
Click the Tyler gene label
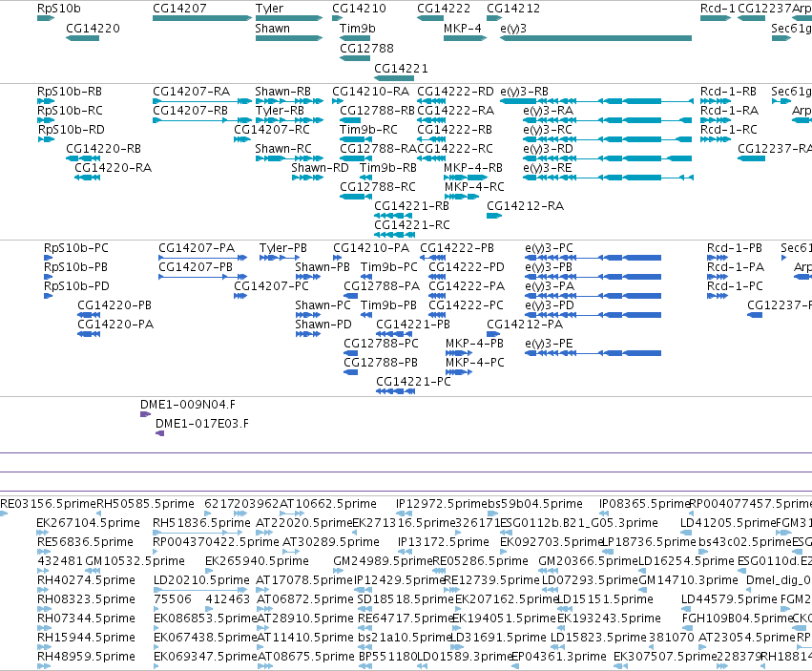tap(269, 9)
